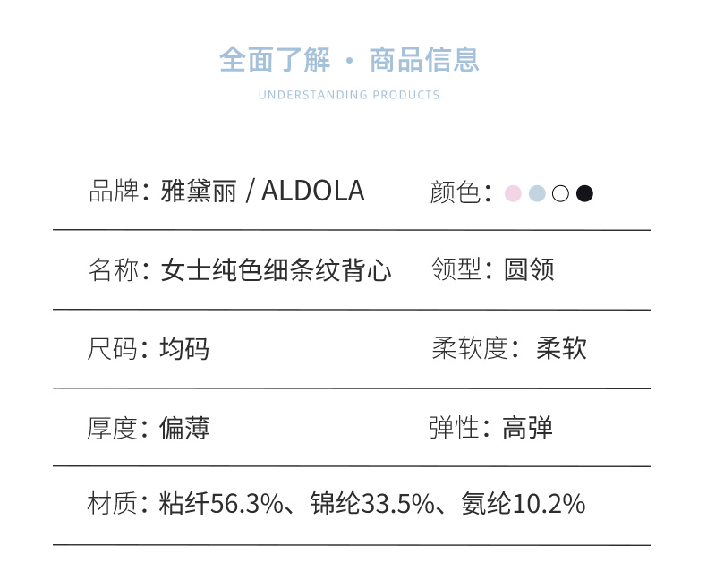707x588 pixels.
Task: Click the 圆领 collar type value
Action: coord(529,269)
